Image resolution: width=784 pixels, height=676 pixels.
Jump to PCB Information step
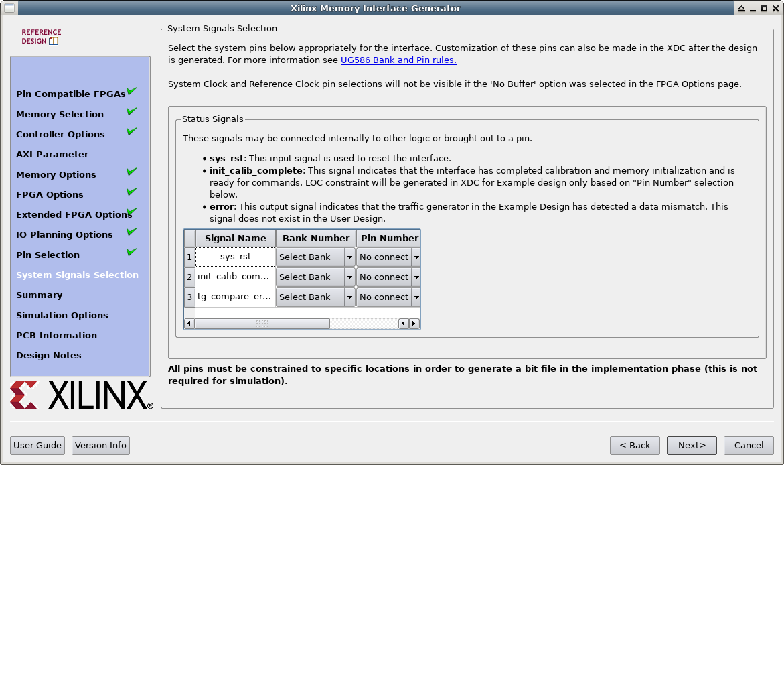(x=56, y=335)
